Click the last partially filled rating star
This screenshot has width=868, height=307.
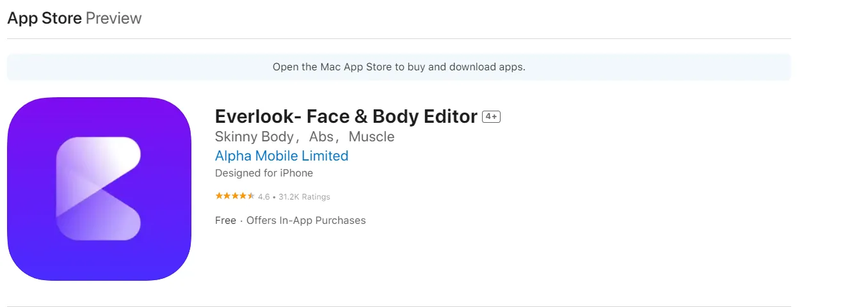[x=252, y=196]
